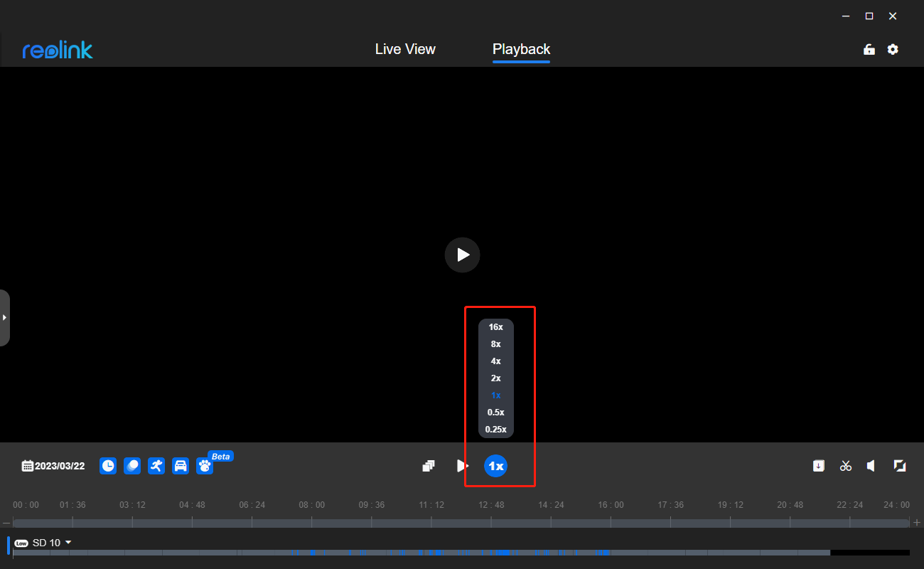
Task: Toggle the timer recordings filter (clock icon)
Action: click(x=108, y=466)
